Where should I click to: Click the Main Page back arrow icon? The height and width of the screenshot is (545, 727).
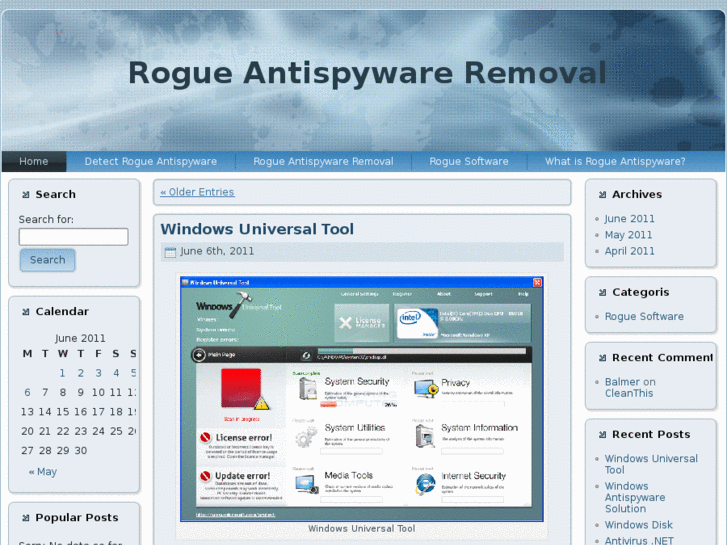[x=198, y=355]
